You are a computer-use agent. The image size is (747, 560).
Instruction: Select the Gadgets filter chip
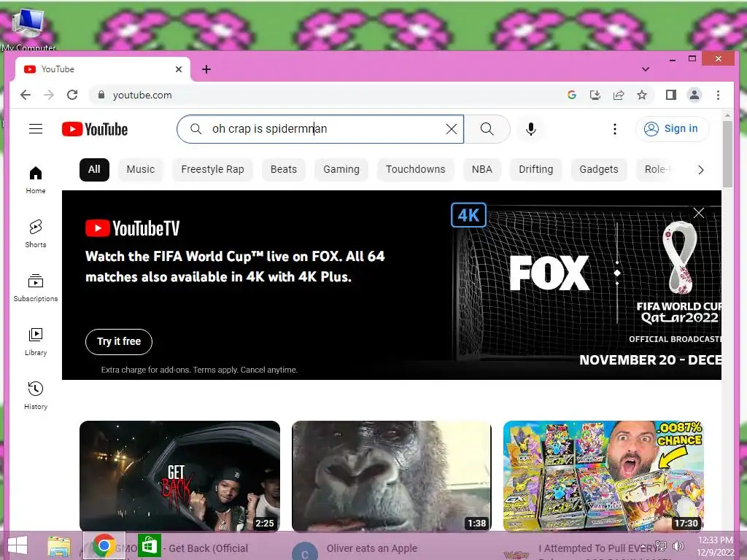click(599, 169)
